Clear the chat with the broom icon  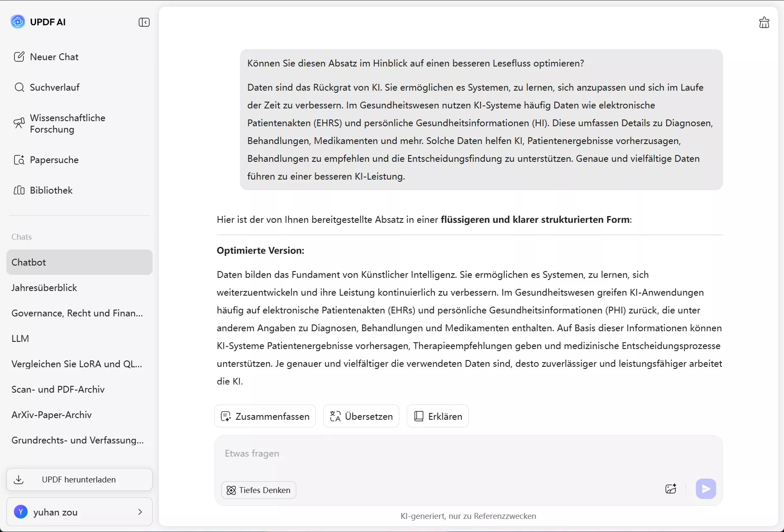pyautogui.click(x=764, y=22)
